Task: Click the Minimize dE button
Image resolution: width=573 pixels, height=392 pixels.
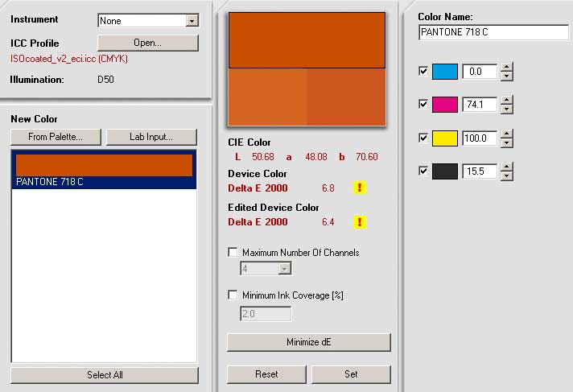Action: pyautogui.click(x=309, y=342)
